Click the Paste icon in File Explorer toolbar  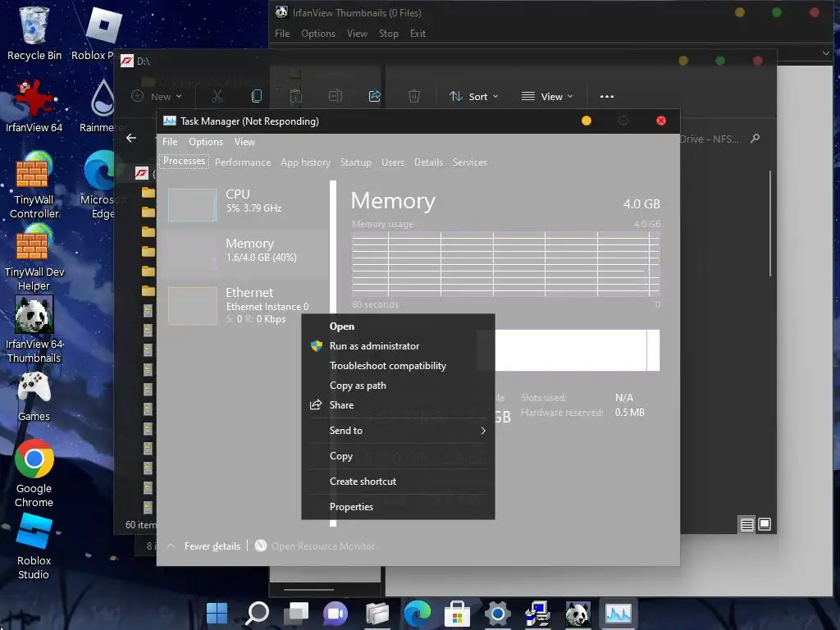coord(295,96)
